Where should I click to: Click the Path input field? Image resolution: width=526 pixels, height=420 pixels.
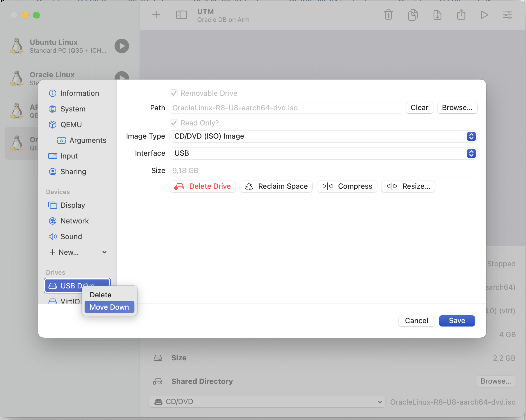[285, 108]
